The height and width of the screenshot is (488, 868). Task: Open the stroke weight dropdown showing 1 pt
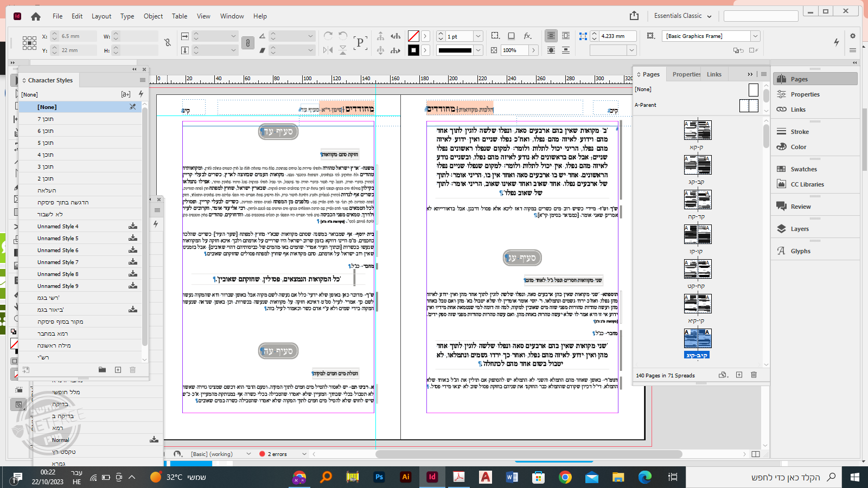pos(478,36)
